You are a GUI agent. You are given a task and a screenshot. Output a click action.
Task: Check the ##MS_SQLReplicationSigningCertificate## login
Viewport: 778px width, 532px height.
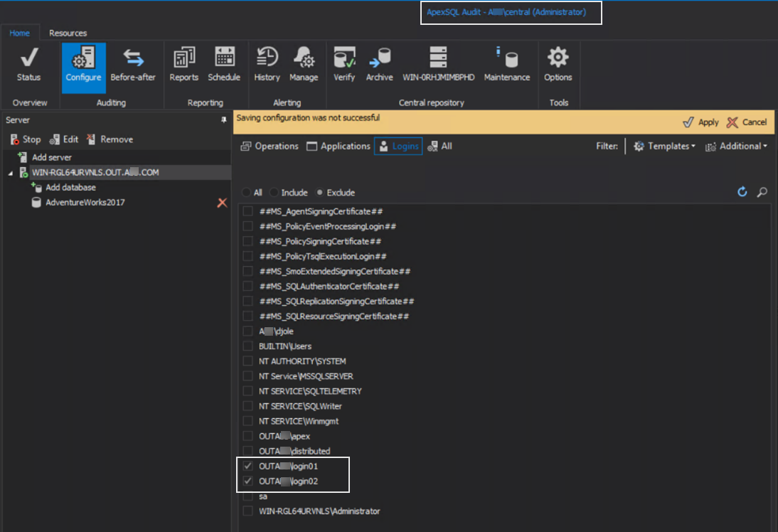(x=247, y=302)
